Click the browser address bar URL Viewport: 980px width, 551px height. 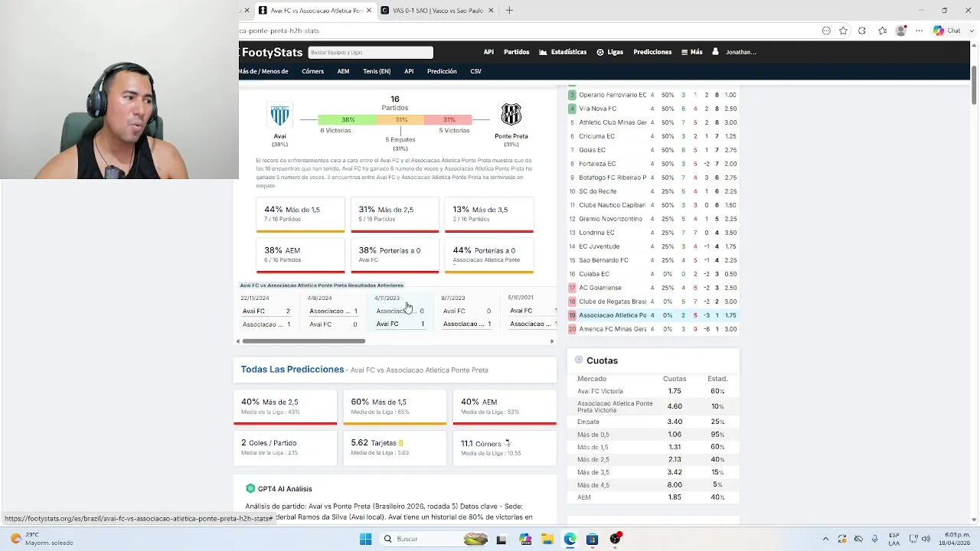click(279, 31)
